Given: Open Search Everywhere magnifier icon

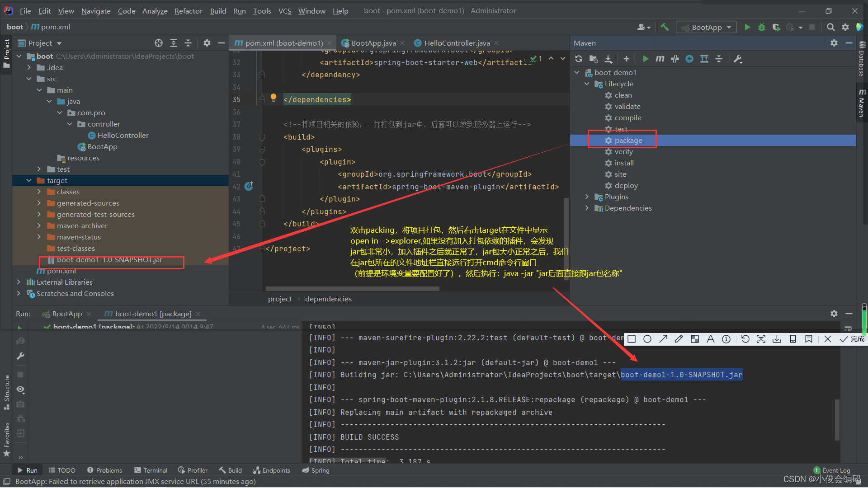Looking at the screenshot, I should coord(831,27).
